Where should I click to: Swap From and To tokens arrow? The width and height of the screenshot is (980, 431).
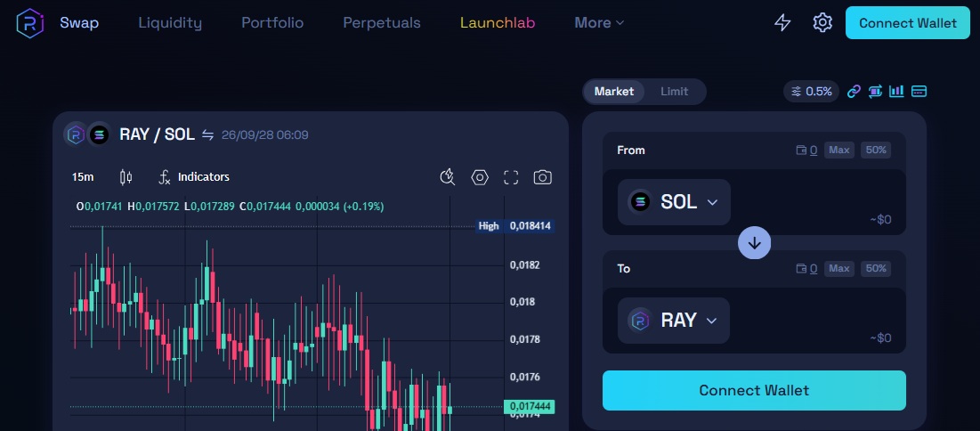pos(755,243)
